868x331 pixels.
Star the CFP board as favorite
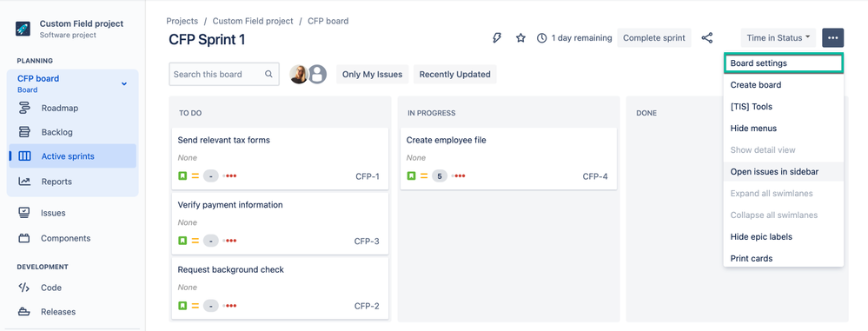[x=520, y=38]
